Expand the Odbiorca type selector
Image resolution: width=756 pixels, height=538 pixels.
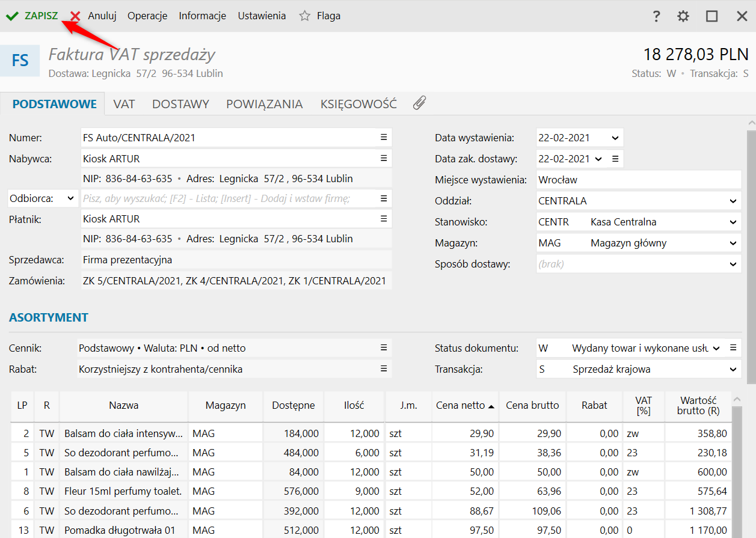pyautogui.click(x=70, y=198)
